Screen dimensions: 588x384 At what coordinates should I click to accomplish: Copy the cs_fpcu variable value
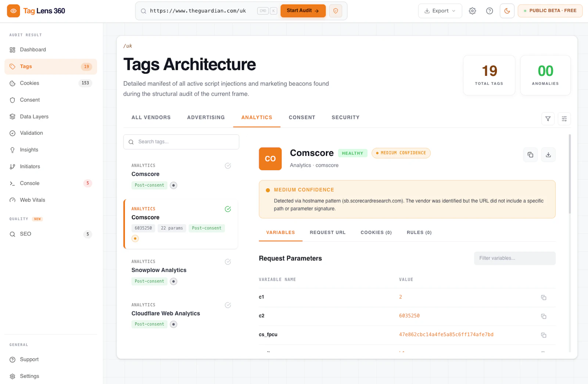click(544, 335)
